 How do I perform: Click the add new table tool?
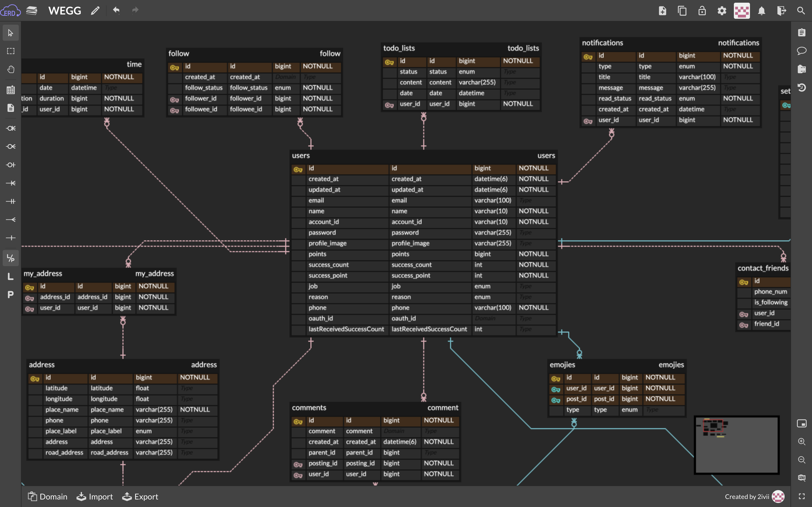point(11,90)
